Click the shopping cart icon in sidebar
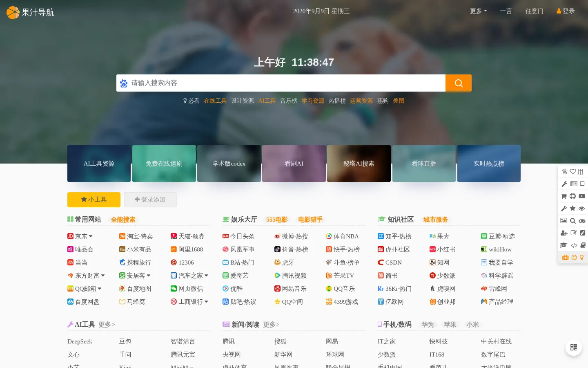 (564, 196)
